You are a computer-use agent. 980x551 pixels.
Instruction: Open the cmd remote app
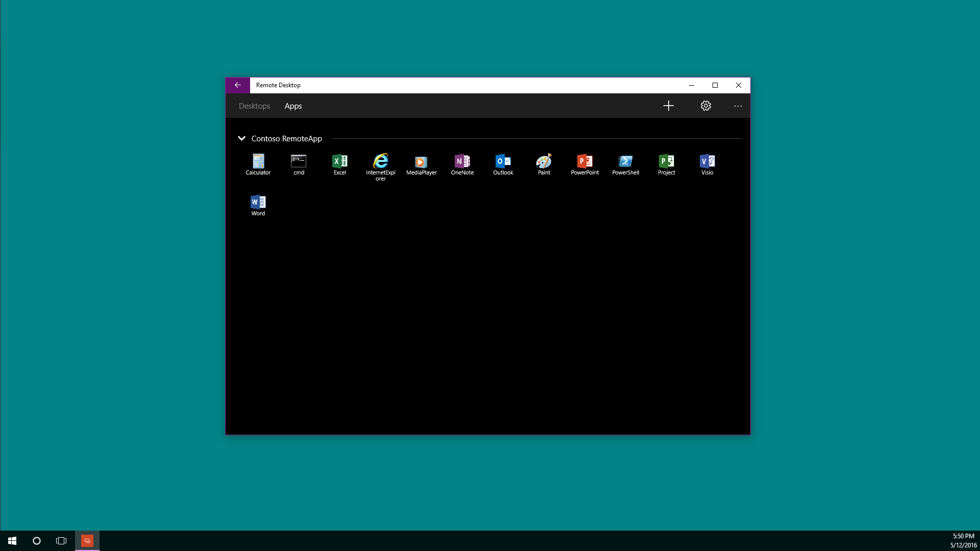299,164
